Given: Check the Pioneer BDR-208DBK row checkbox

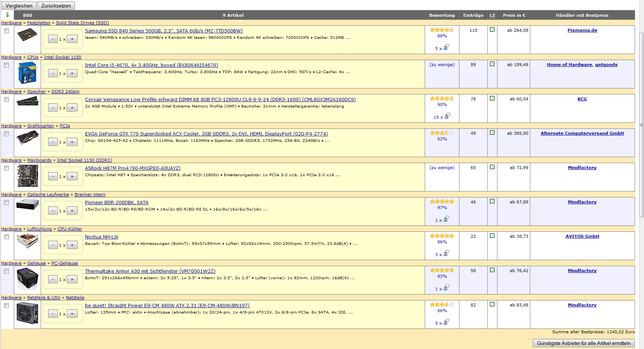Looking at the screenshot, I should click(7, 203).
